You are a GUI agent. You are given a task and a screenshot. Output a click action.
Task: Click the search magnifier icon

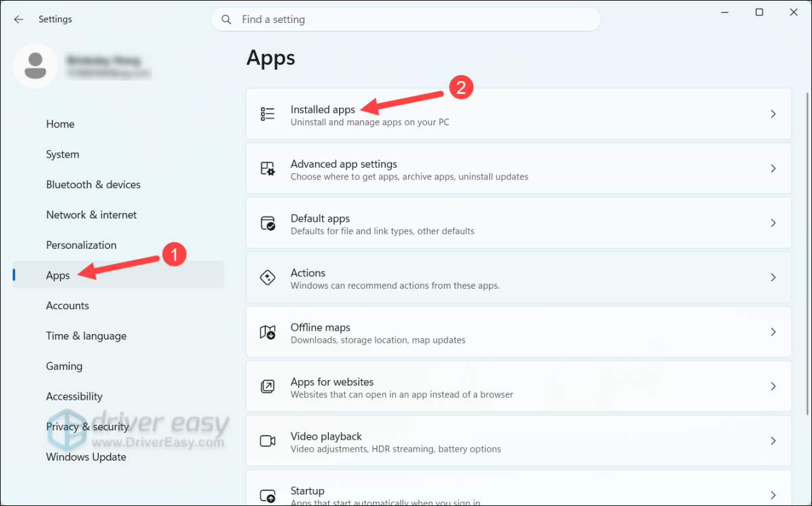[x=227, y=20]
